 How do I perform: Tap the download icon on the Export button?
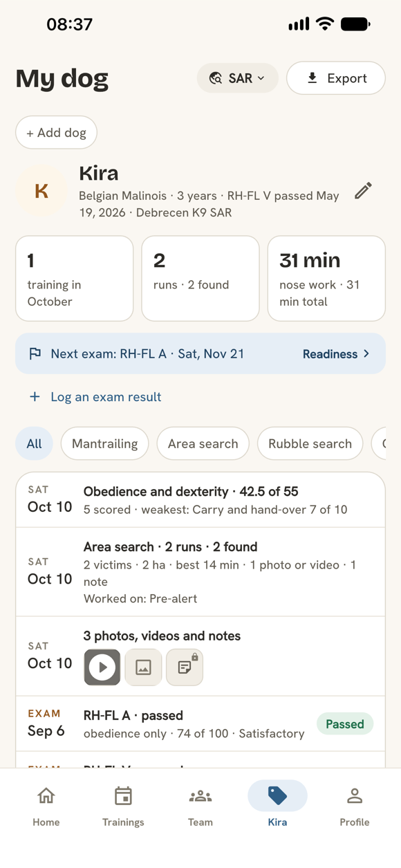(x=313, y=78)
